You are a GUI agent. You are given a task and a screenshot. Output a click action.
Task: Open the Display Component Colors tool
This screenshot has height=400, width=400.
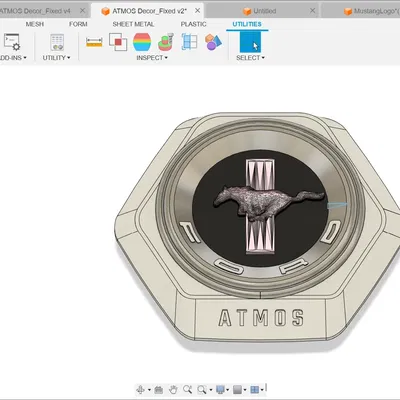213,42
